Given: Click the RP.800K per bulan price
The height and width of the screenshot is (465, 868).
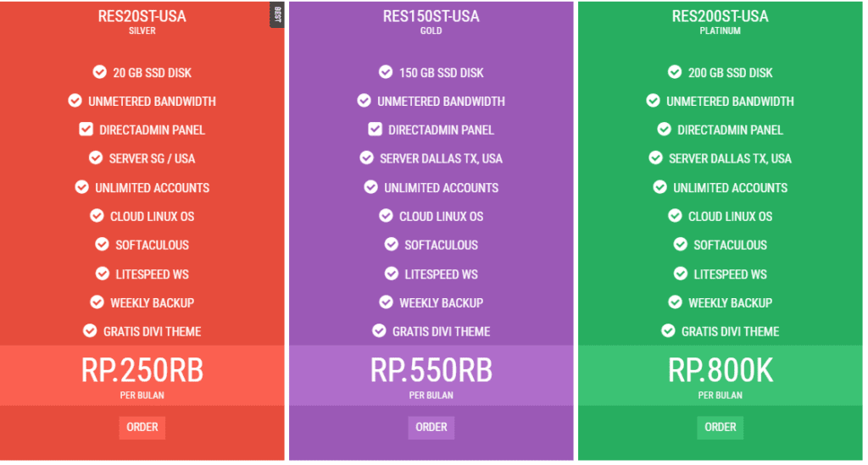Looking at the screenshot, I should click(721, 376).
